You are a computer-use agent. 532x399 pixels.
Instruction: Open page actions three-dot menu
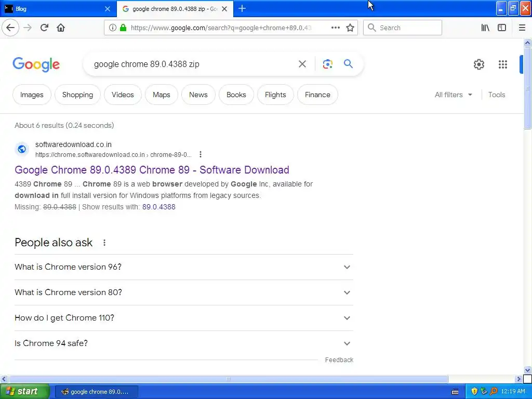(x=335, y=28)
